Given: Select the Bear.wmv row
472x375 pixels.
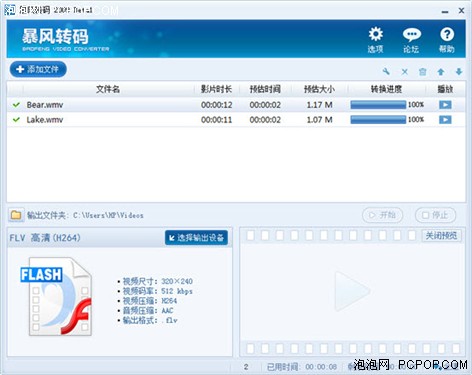Looking at the screenshot, I should coord(236,105).
